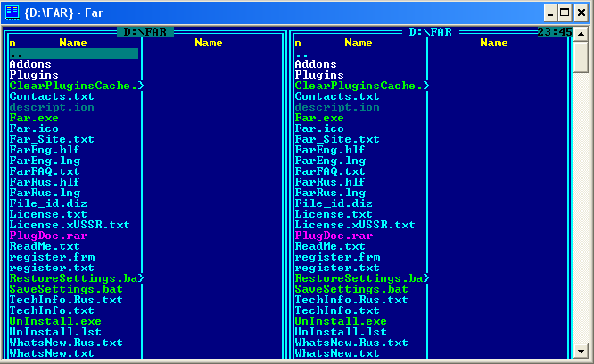This screenshot has height=364, width=594.
Task: Click the D:\FAR title of the right panel
Action: (431, 32)
